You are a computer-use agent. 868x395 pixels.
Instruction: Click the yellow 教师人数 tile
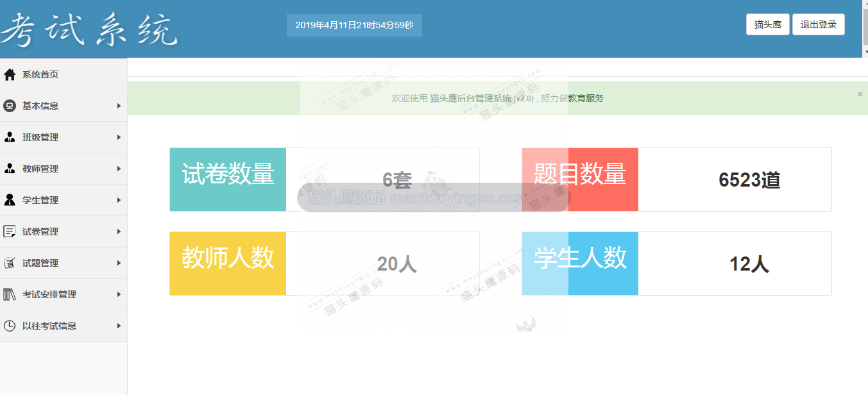click(228, 264)
